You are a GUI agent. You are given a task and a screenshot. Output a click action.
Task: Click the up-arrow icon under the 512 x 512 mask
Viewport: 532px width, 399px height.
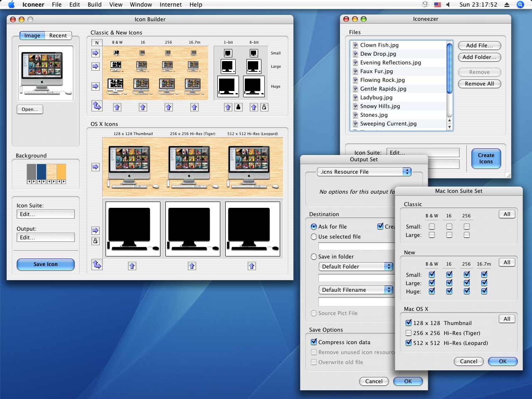tap(252, 266)
